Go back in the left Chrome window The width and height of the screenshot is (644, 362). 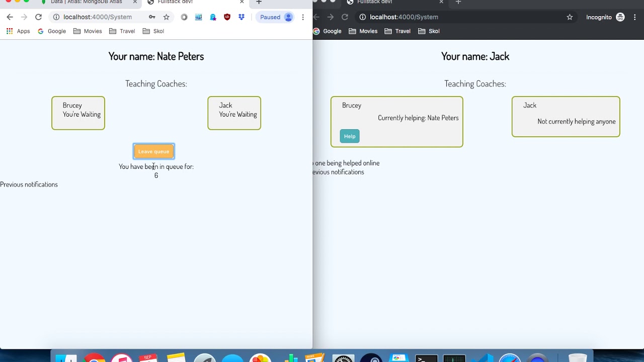pos(10,17)
